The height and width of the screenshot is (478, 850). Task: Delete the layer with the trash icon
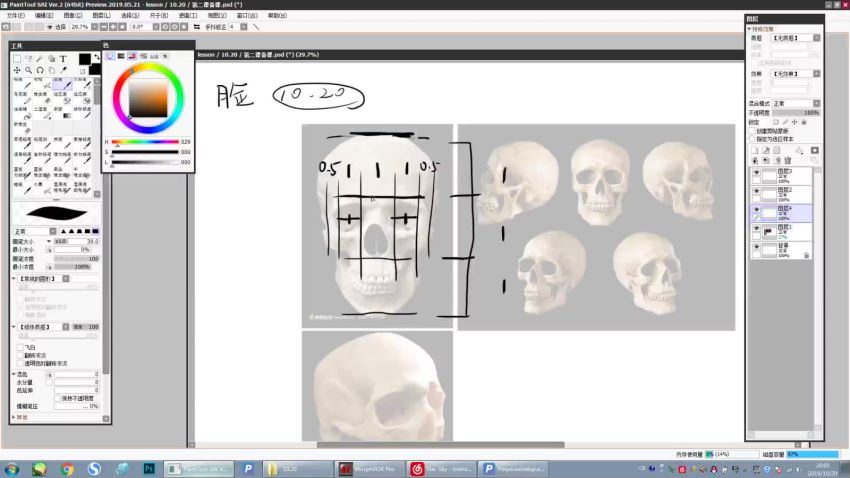point(788,160)
